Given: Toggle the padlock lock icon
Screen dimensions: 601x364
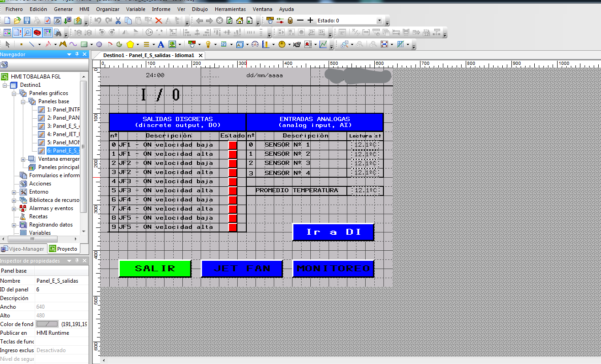Looking at the screenshot, I should coord(290,21).
